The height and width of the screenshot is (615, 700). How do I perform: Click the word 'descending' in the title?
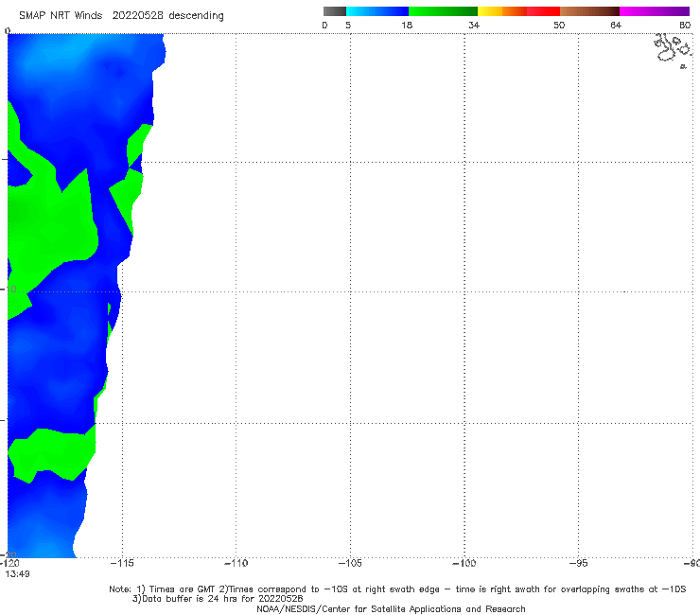coord(197,16)
